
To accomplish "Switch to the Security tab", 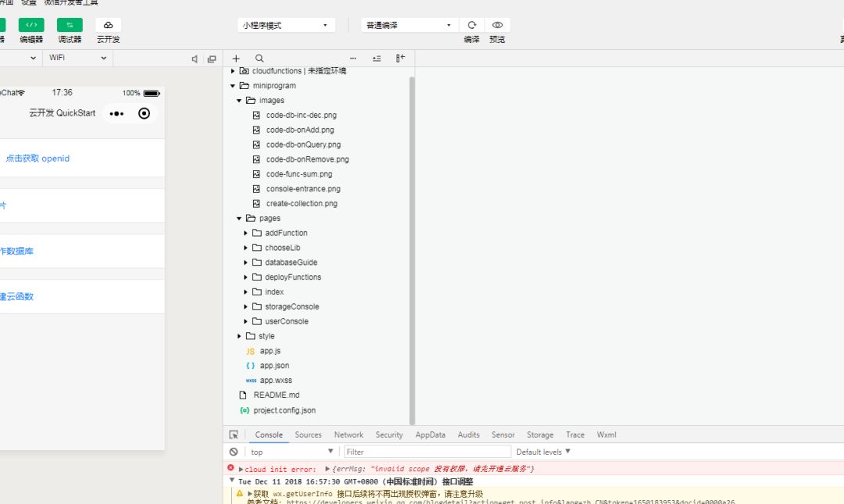I will click(x=389, y=434).
